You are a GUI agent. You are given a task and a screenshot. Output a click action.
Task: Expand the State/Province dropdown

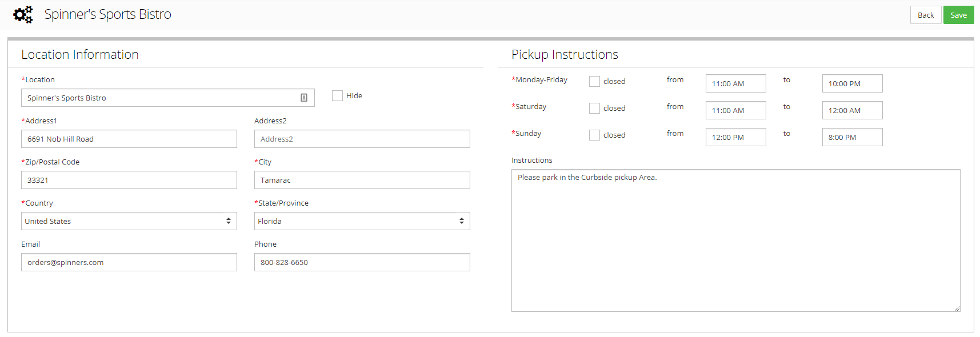pyautogui.click(x=362, y=221)
